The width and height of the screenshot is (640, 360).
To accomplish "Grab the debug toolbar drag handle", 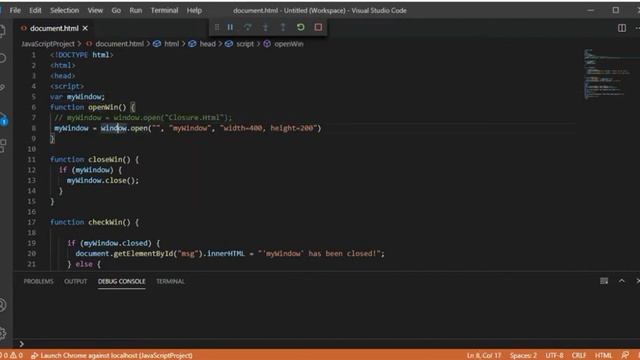I will 217,27.
